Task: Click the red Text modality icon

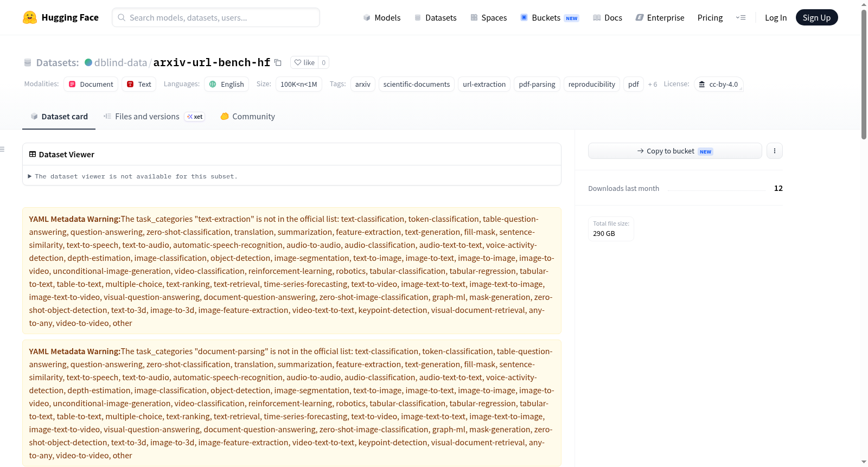Action: pos(130,84)
